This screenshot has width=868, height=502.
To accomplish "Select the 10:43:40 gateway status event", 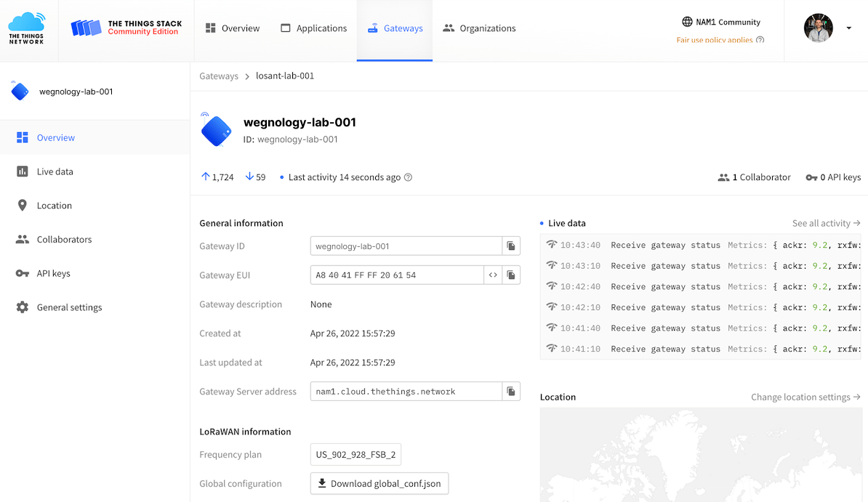I will point(701,245).
